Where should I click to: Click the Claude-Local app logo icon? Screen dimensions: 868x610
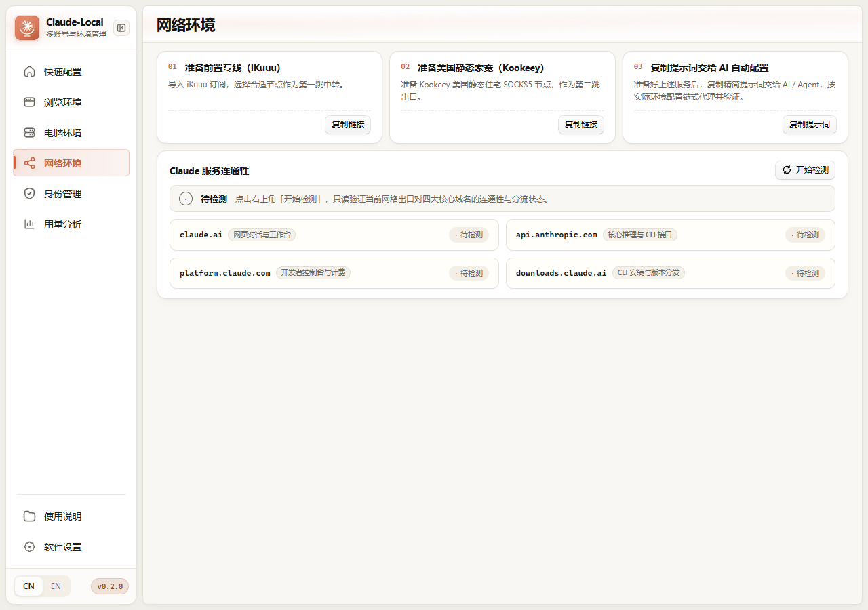coord(27,28)
